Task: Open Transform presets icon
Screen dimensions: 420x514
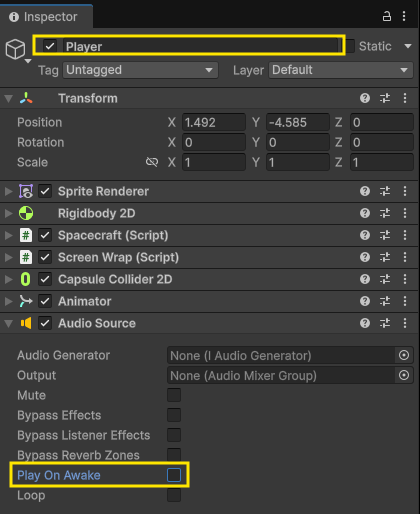Action: click(x=385, y=98)
